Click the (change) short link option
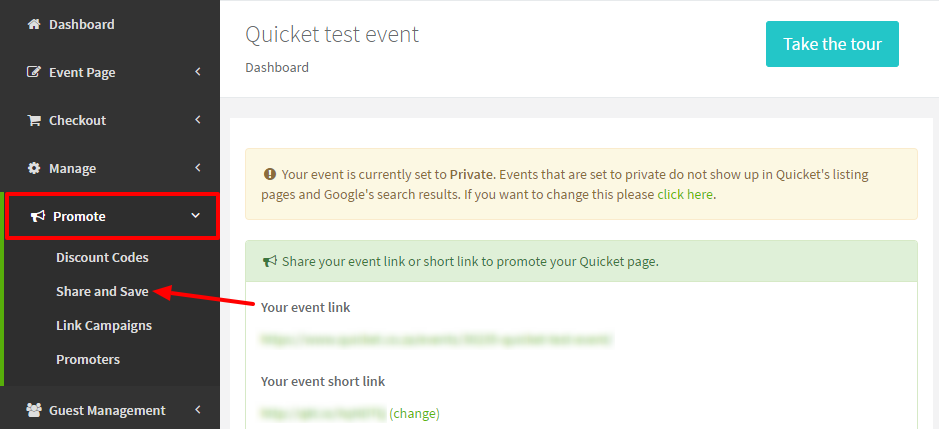 tap(414, 413)
